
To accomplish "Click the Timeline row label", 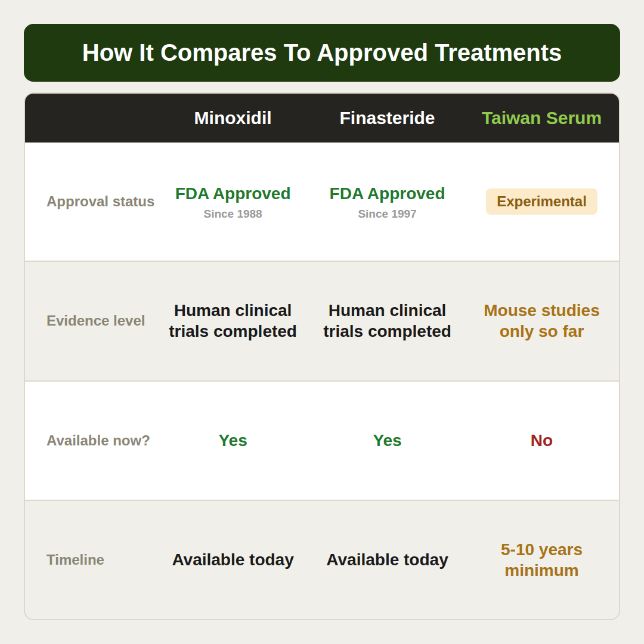I will [x=76, y=560].
